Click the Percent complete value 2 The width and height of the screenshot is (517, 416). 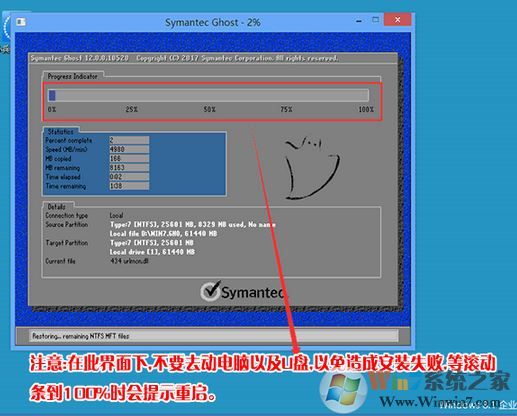pos(129,140)
